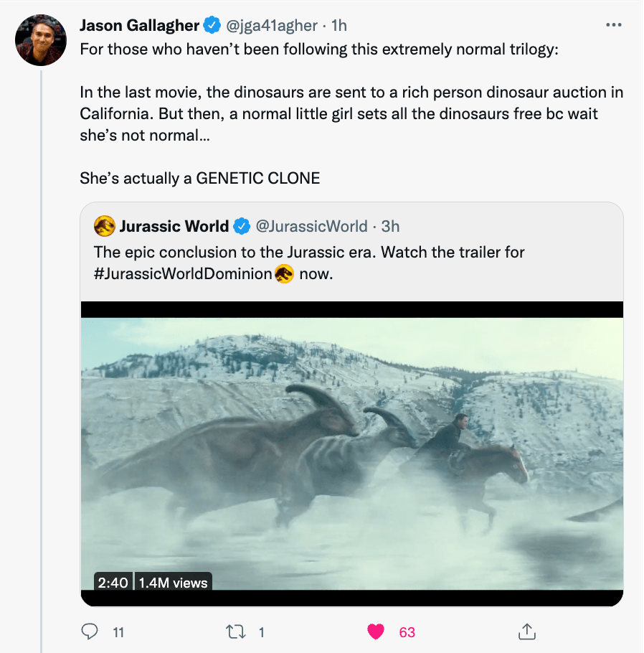Click the 1h tweet timestamp
Screen dimensions: 644x653
[x=338, y=26]
